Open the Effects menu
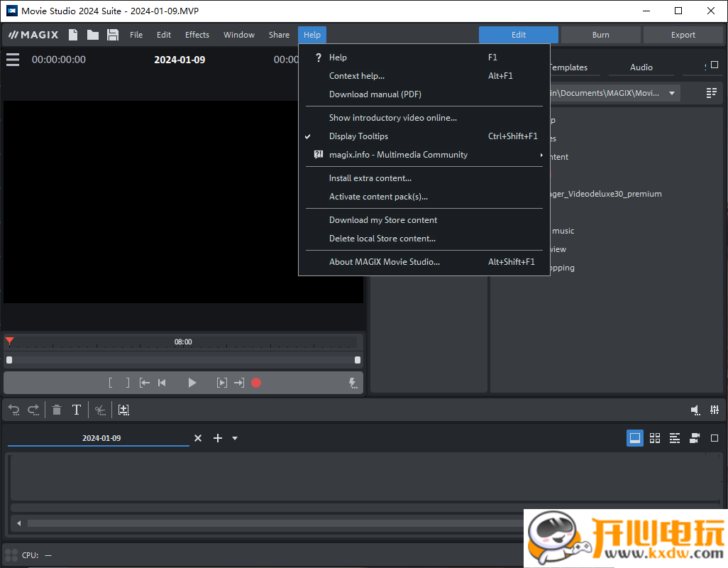Screen dimensions: 728x568 point(197,35)
